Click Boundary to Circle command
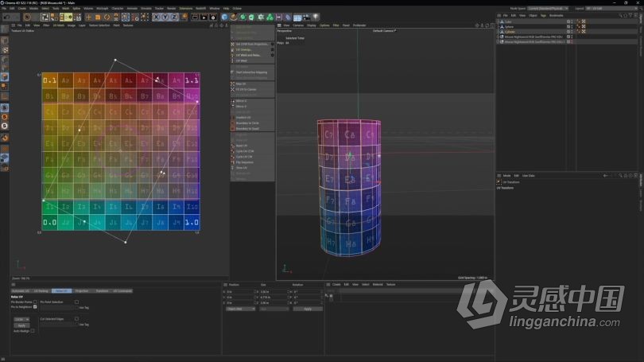 (247, 123)
